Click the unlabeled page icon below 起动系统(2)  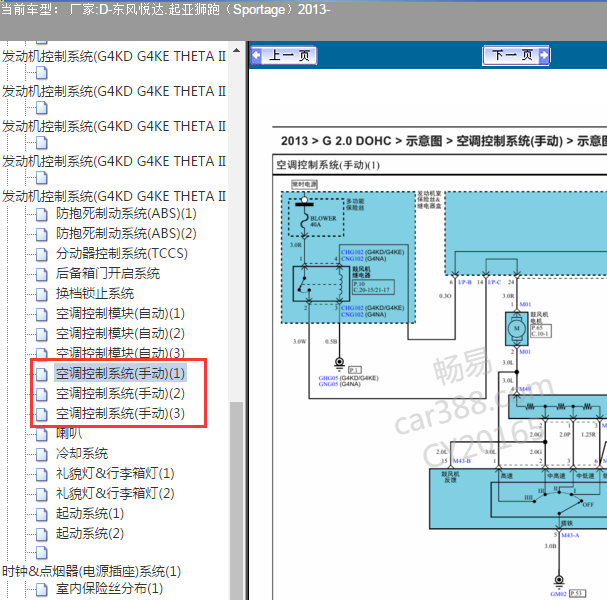tap(42, 553)
